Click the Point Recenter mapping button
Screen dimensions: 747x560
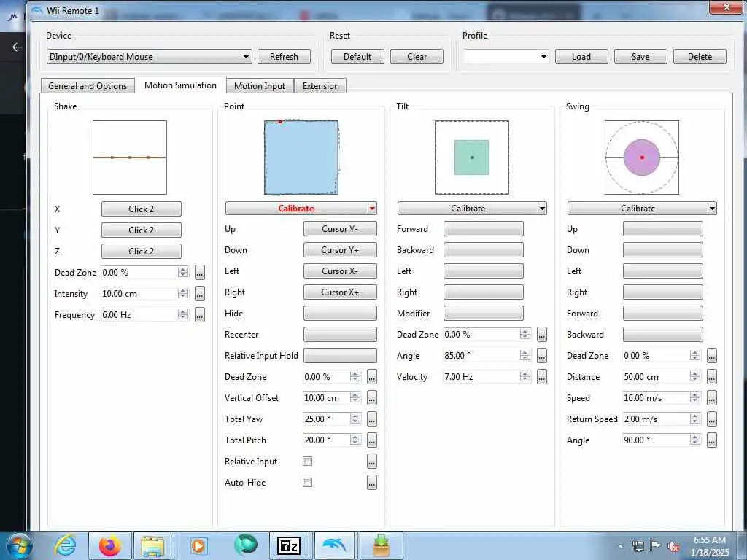(x=340, y=334)
